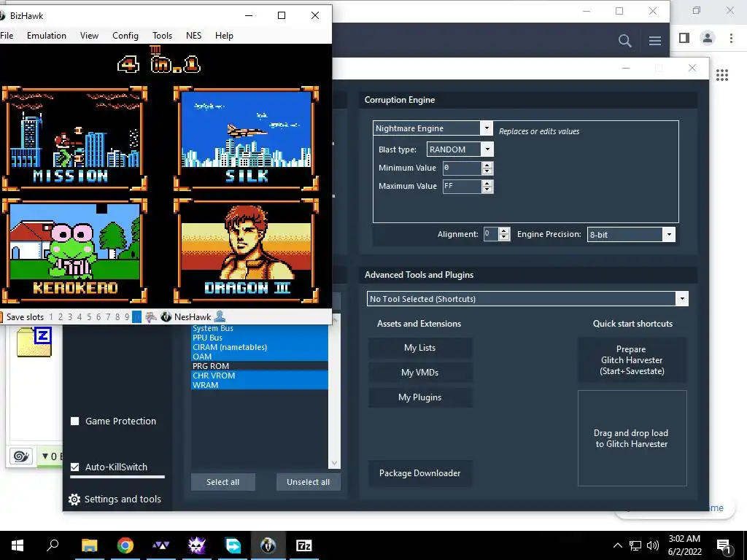Open the settings gear icon
Screen dimensions: 747x560
pos(74,499)
